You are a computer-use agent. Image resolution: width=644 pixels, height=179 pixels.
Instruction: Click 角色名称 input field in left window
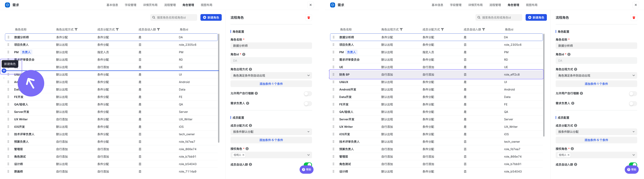coord(271,46)
